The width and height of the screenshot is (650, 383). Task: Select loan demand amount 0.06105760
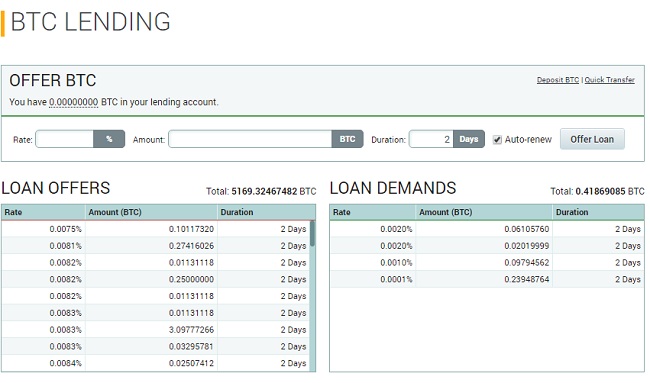coord(526,229)
